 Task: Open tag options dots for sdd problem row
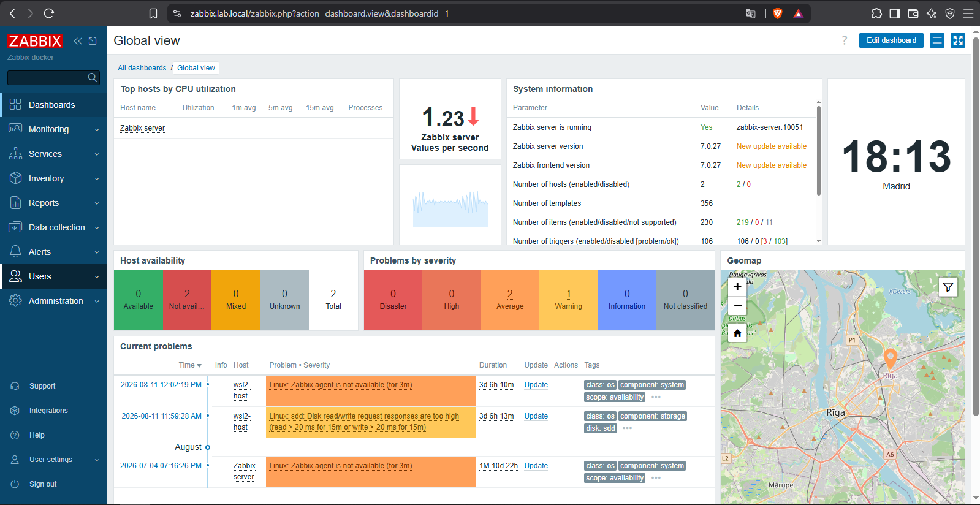pos(627,428)
